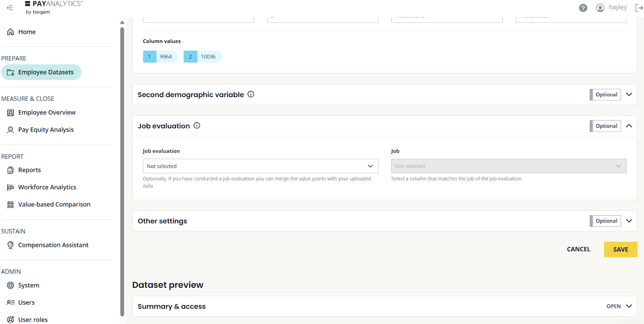Expand the Second demographic variable section
This screenshot has height=324, width=644.
[x=629, y=95]
